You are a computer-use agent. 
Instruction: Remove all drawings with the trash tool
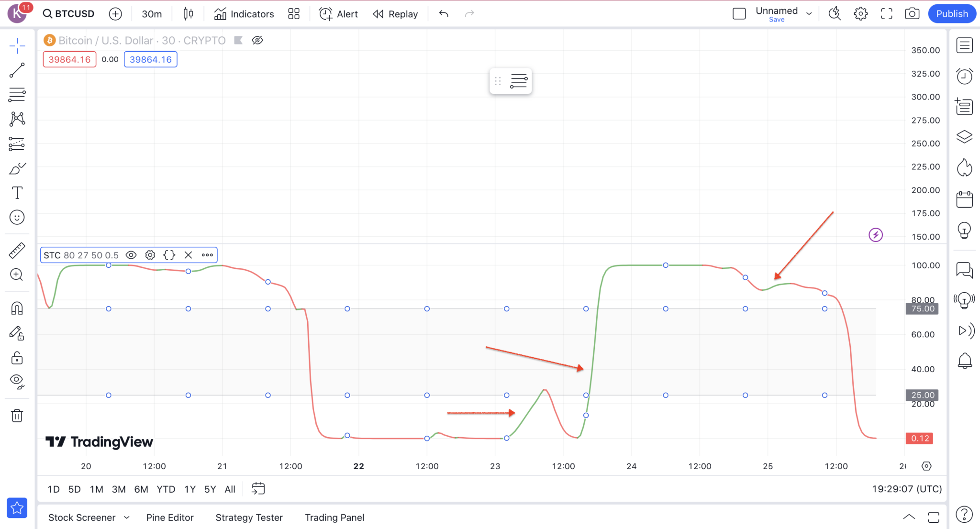(x=17, y=415)
